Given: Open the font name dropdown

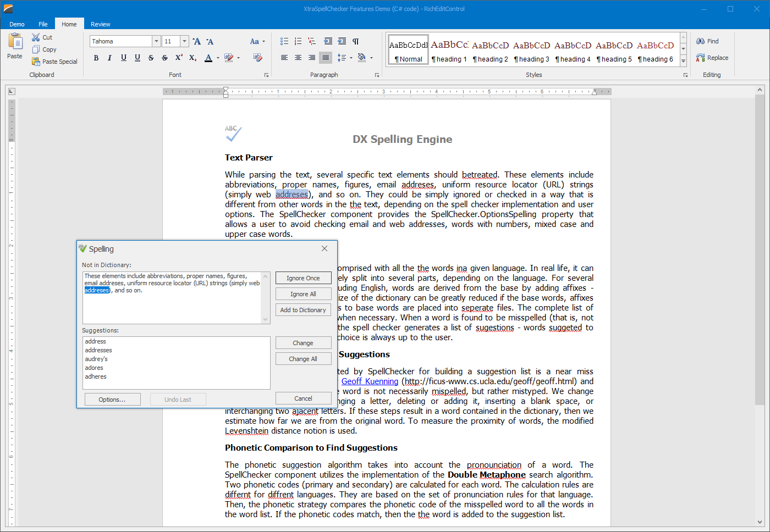Looking at the screenshot, I should [156, 41].
